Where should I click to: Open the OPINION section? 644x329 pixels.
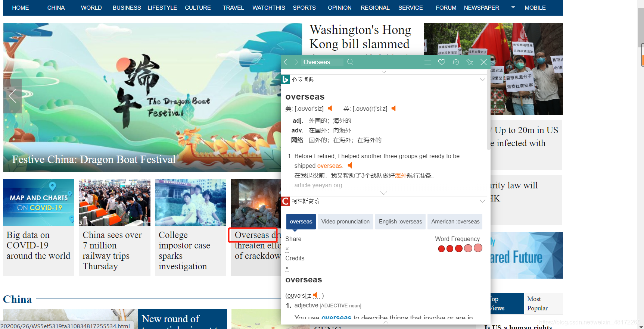pos(340,7)
